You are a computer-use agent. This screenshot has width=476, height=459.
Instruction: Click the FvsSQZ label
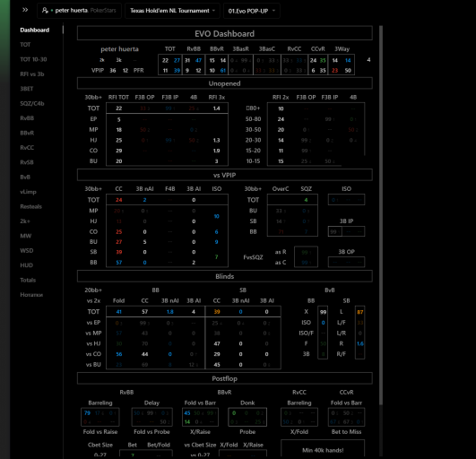click(x=253, y=257)
